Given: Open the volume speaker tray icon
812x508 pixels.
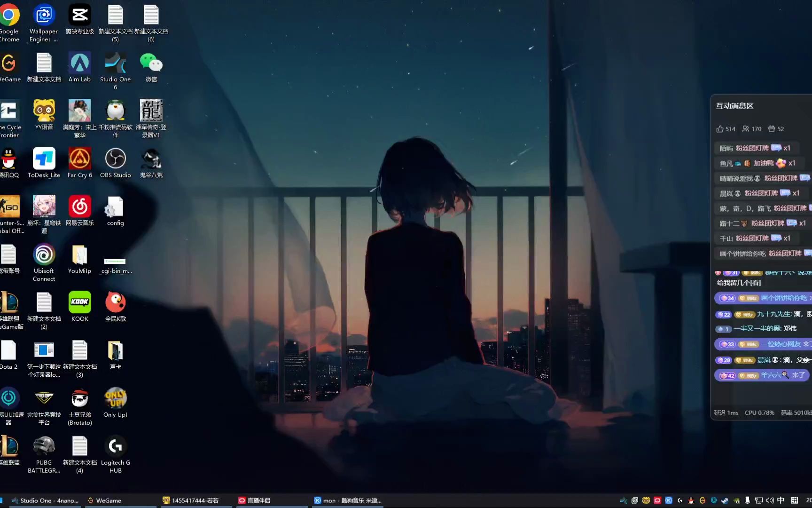Looking at the screenshot, I should [x=770, y=500].
